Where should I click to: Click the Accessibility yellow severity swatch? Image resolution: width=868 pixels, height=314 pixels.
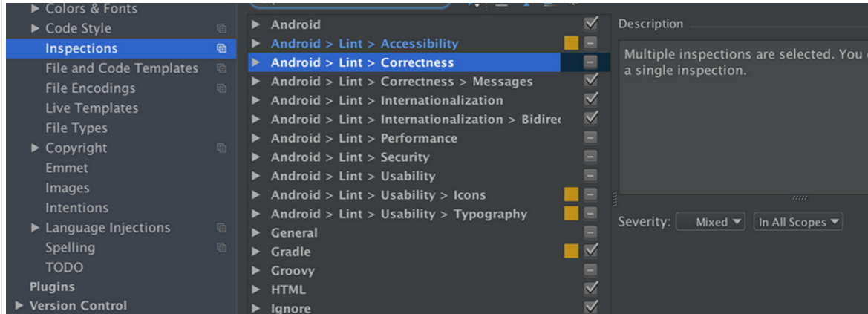(x=571, y=43)
